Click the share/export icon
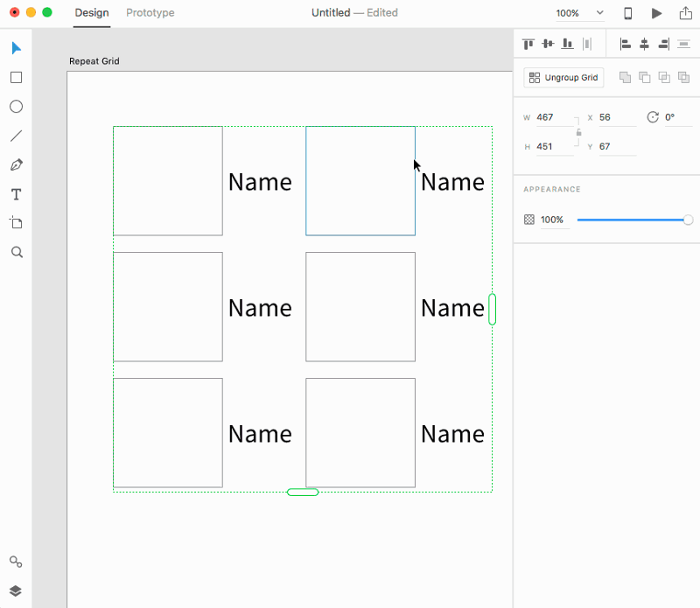 click(x=684, y=13)
